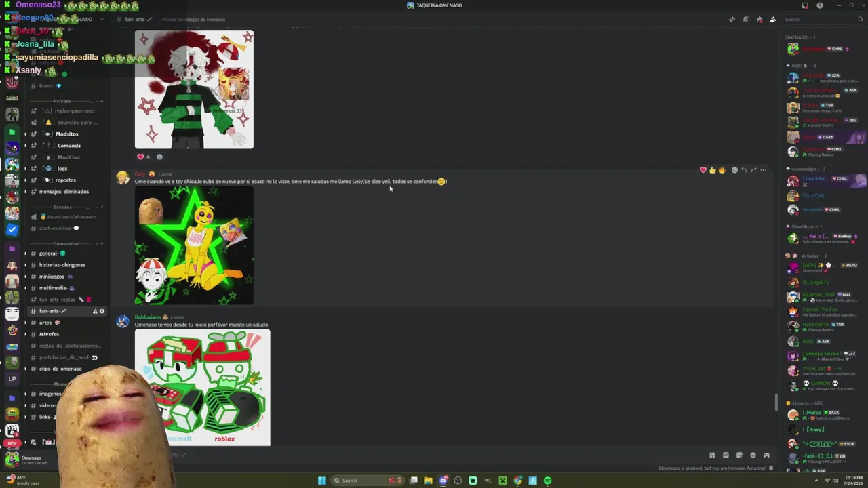Image resolution: width=868 pixels, height=488 pixels.
Task: Toggle the member list icon
Action: point(772,20)
